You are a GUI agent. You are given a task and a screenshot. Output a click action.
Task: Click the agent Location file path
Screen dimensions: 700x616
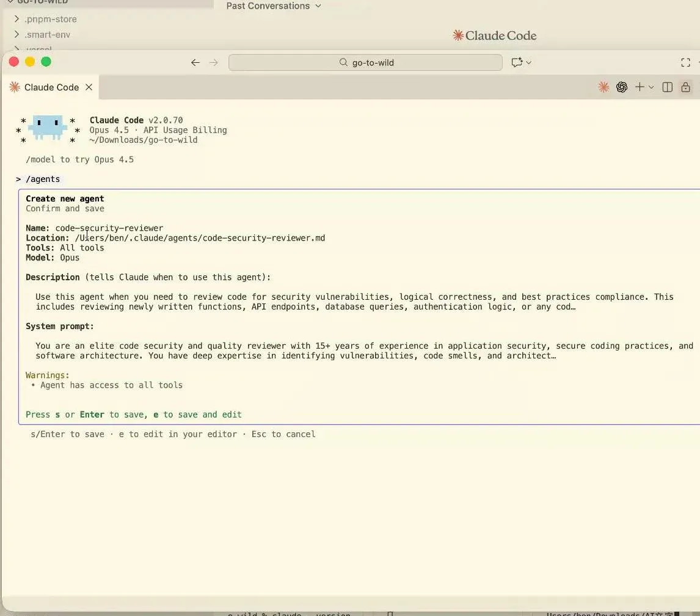click(200, 237)
